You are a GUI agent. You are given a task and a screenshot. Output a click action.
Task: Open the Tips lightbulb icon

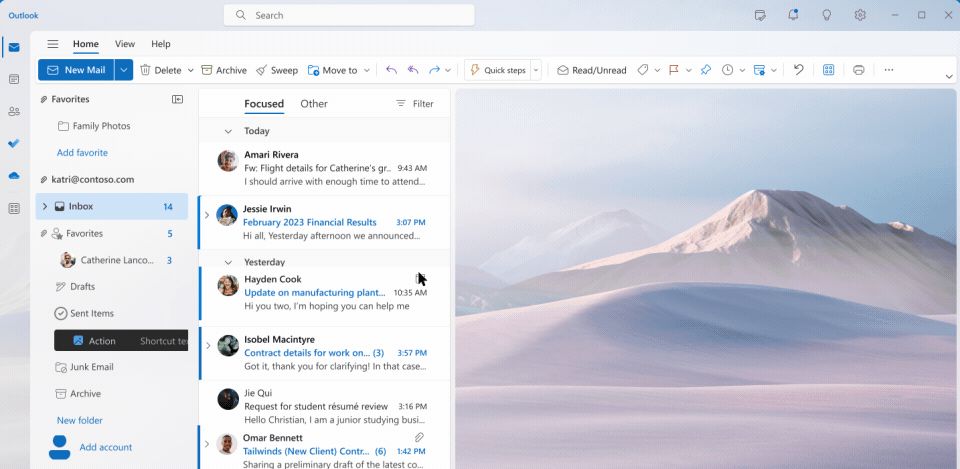(x=827, y=15)
